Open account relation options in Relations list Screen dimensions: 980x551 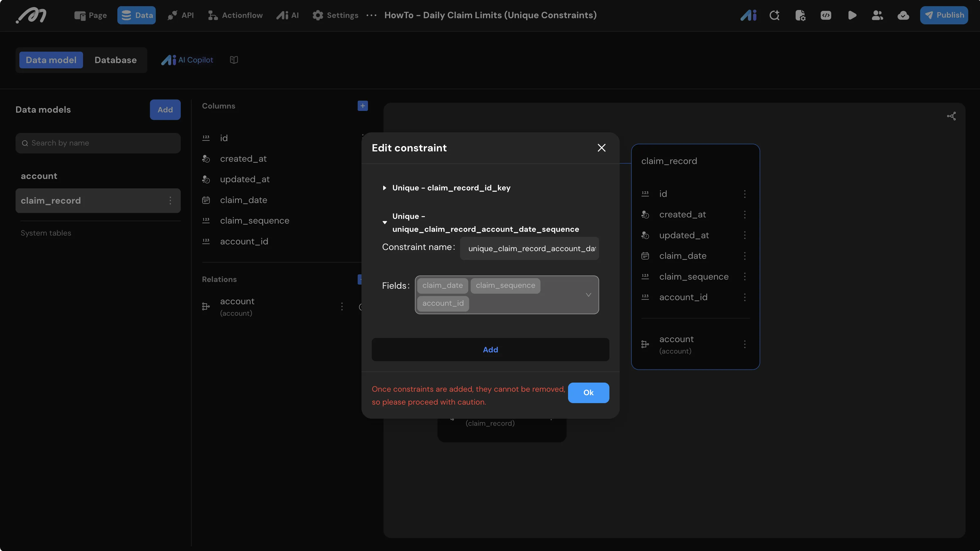pos(342,307)
